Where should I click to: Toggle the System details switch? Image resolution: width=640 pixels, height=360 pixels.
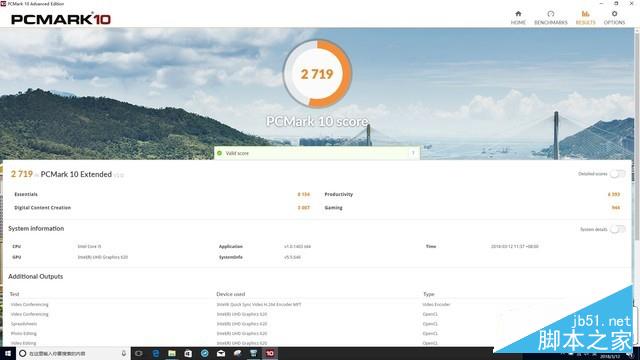click(618, 229)
